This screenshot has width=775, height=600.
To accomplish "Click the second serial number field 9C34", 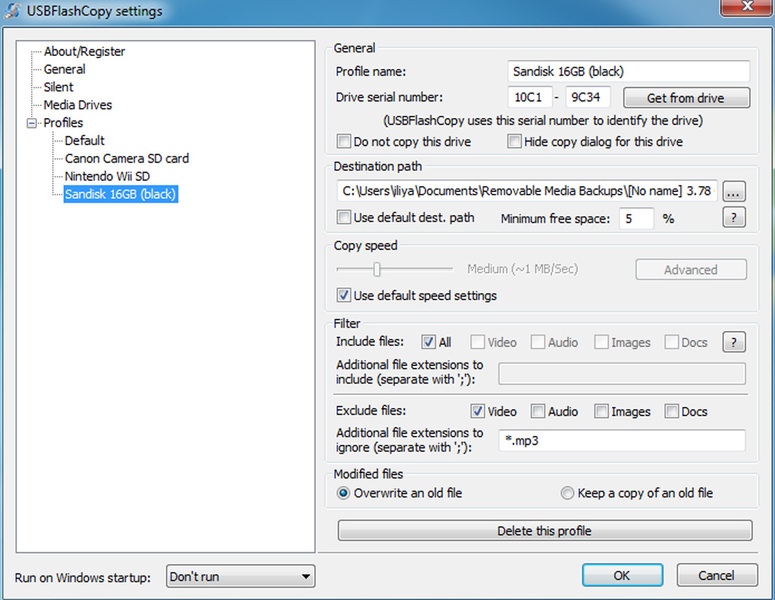I will point(588,97).
